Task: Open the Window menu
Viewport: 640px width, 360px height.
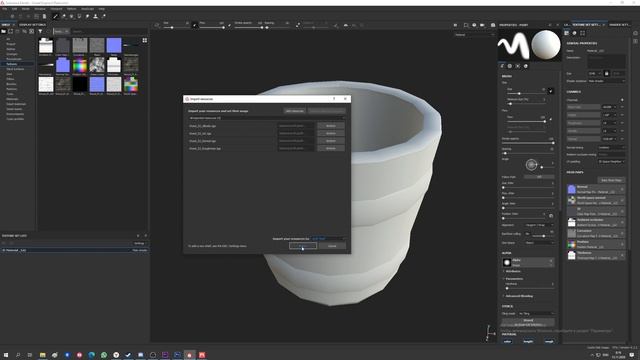Action: [40, 9]
